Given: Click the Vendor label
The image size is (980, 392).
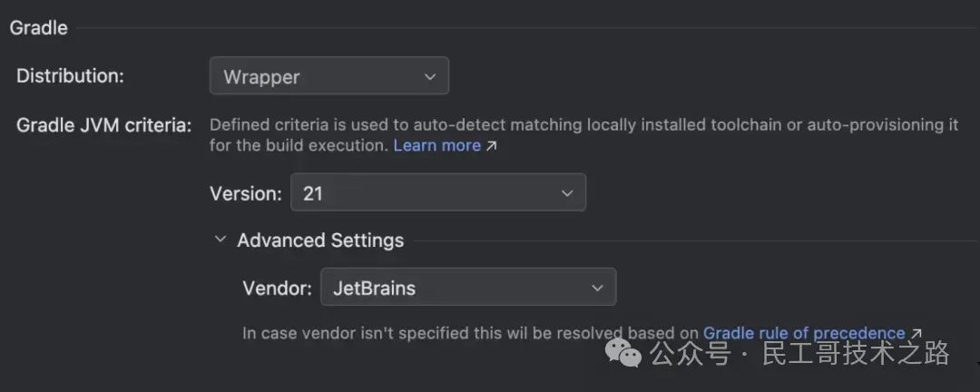Looking at the screenshot, I should coord(277,289).
